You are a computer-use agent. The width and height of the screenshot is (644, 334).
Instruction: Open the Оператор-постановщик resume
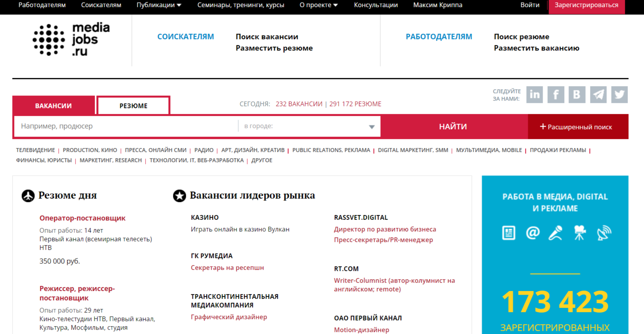point(82,218)
